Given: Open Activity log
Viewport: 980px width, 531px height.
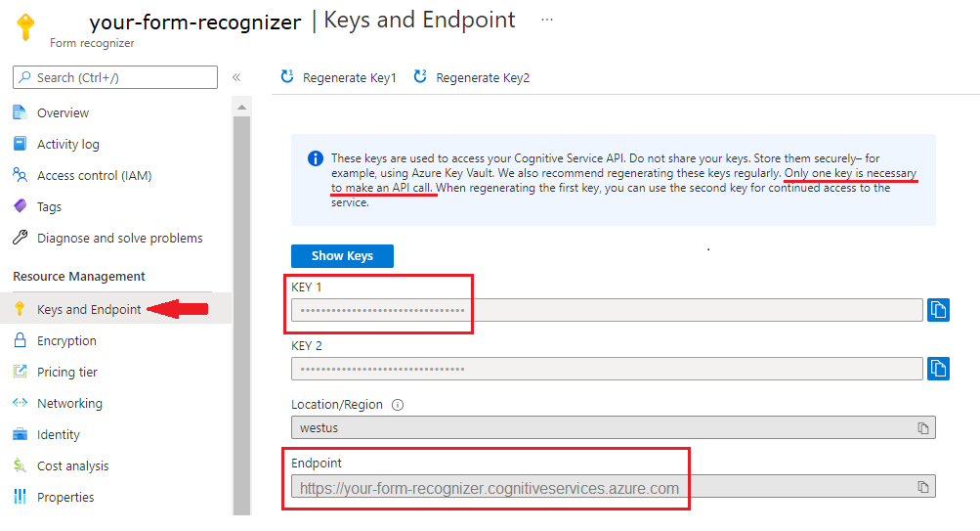Looking at the screenshot, I should [x=67, y=145].
